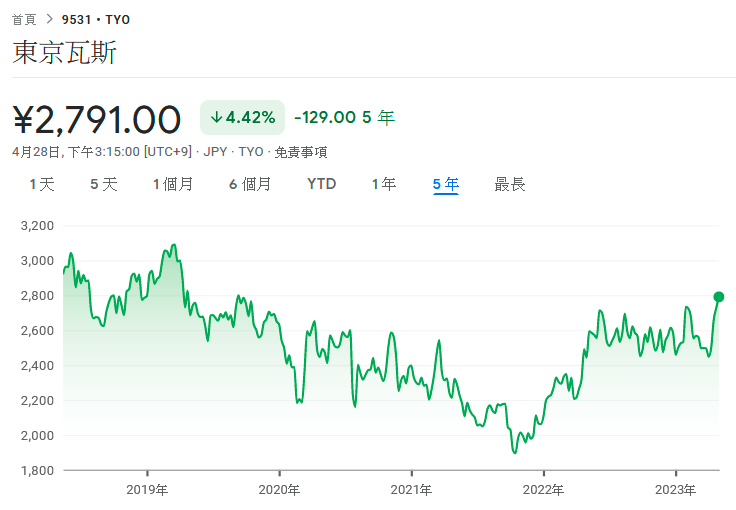Click the 2022年 axis label
The image size is (736, 510).
(x=544, y=490)
